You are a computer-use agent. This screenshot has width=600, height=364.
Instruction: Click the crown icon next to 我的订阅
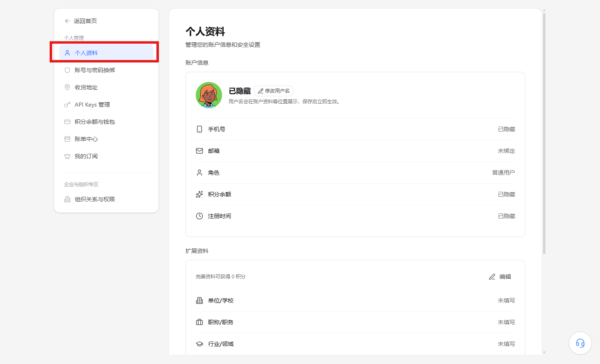coord(67,156)
